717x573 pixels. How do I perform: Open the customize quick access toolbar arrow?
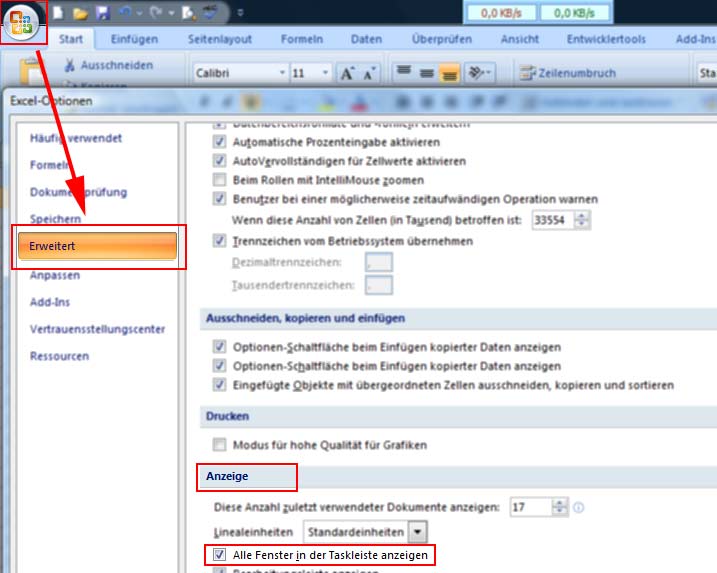[240, 13]
